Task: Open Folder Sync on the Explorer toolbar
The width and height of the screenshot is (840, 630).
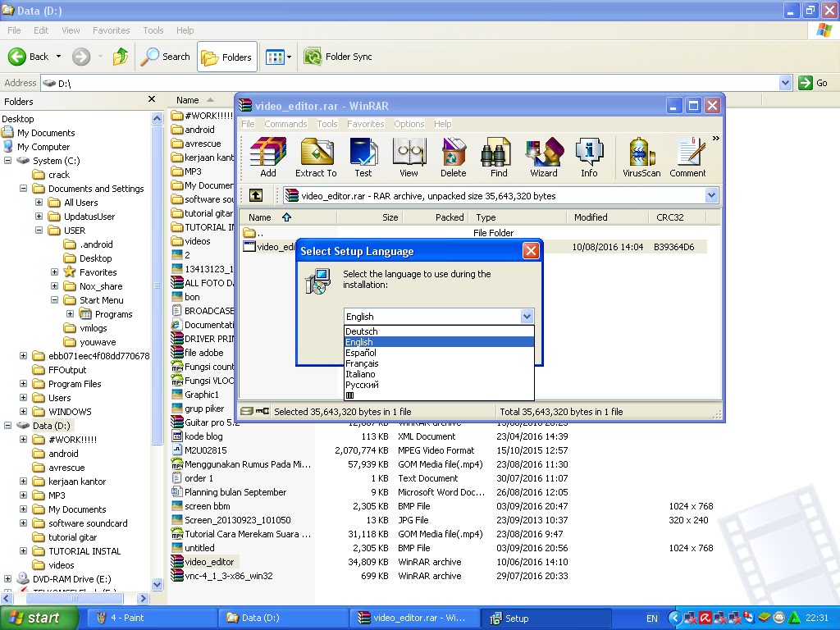Action: coord(339,57)
